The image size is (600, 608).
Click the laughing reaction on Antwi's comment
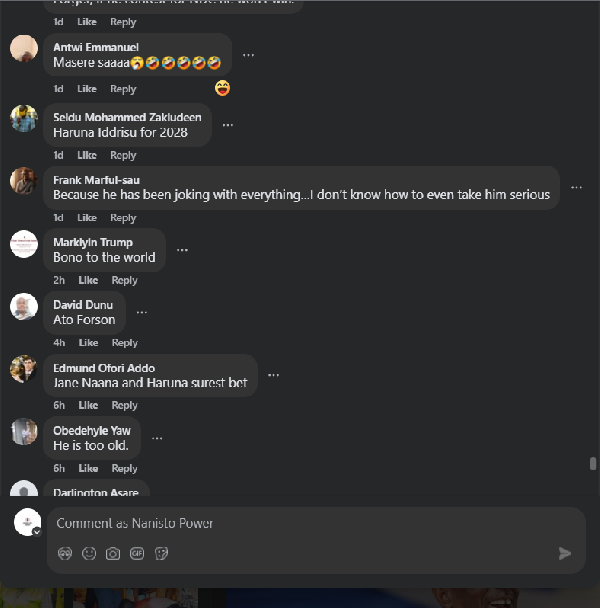223,88
